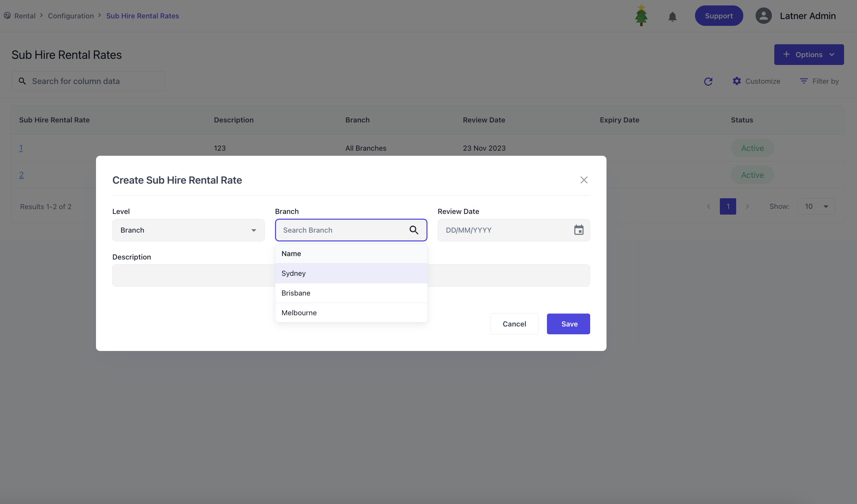Viewport: 857px width, 504px height.
Task: Open the Show 10 rows dropdown
Action: [816, 206]
